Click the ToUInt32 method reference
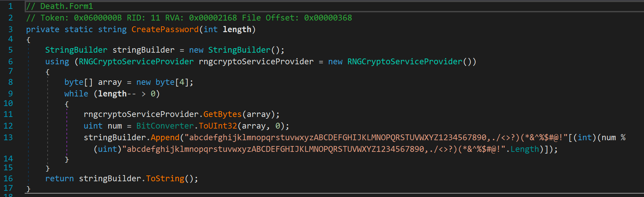Image resolution: width=644 pixels, height=197 pixels. pos(218,126)
